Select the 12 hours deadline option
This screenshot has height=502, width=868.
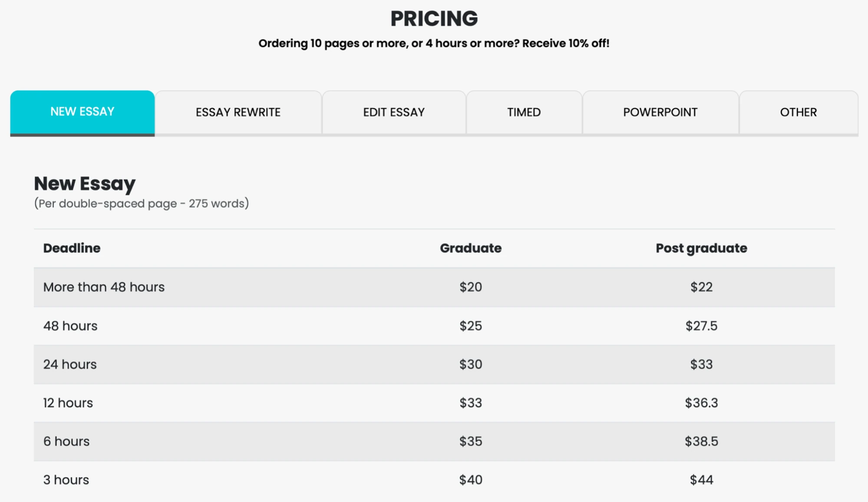(x=68, y=403)
